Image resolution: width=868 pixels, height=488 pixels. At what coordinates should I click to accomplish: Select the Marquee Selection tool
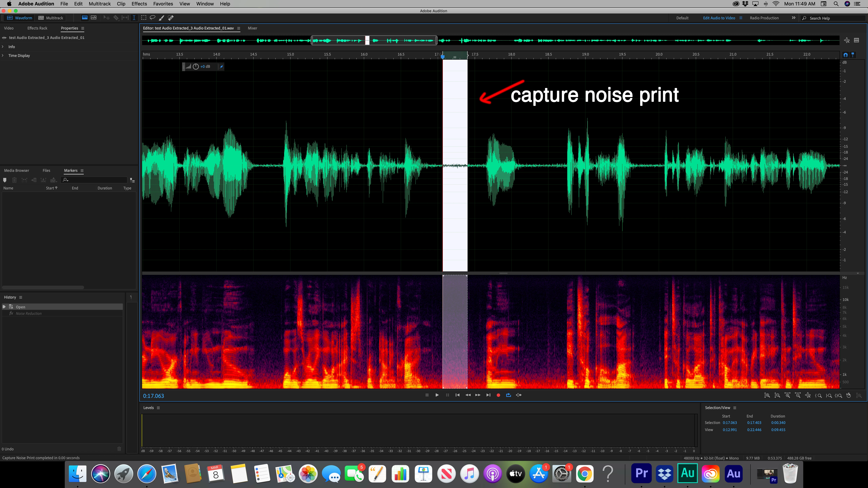tap(144, 18)
